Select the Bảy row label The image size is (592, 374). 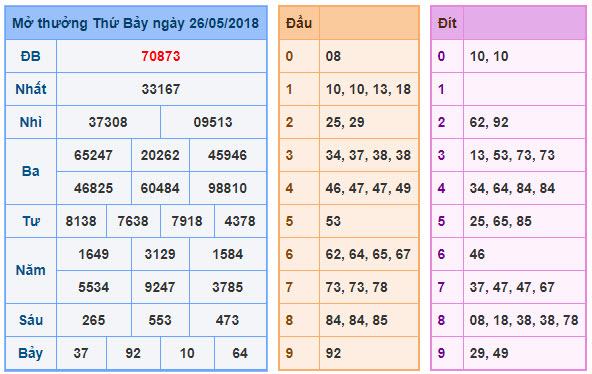tap(31, 354)
